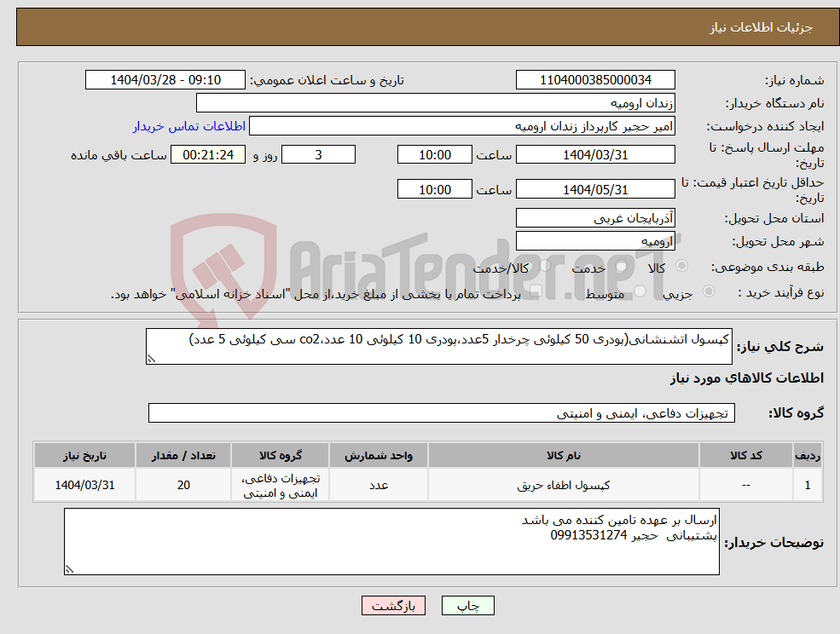Click the general description text area
Screen dimensions: 840x634
(x=438, y=347)
